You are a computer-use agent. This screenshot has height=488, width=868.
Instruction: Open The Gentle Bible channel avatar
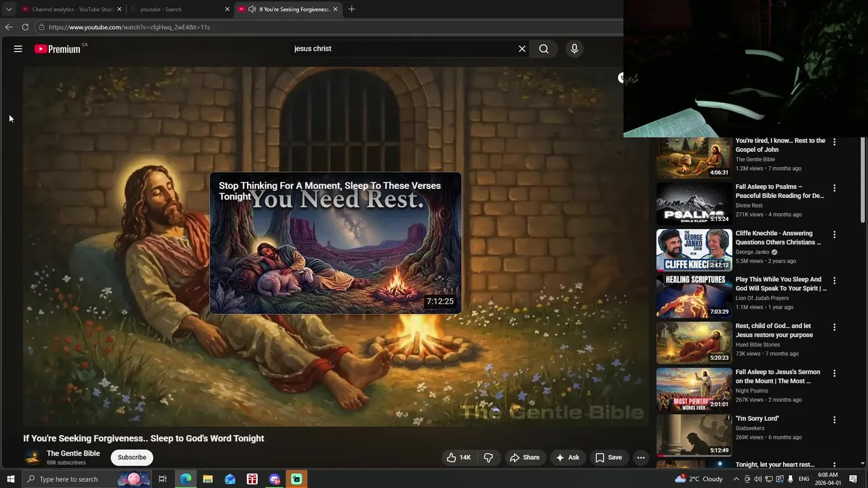[33, 457]
